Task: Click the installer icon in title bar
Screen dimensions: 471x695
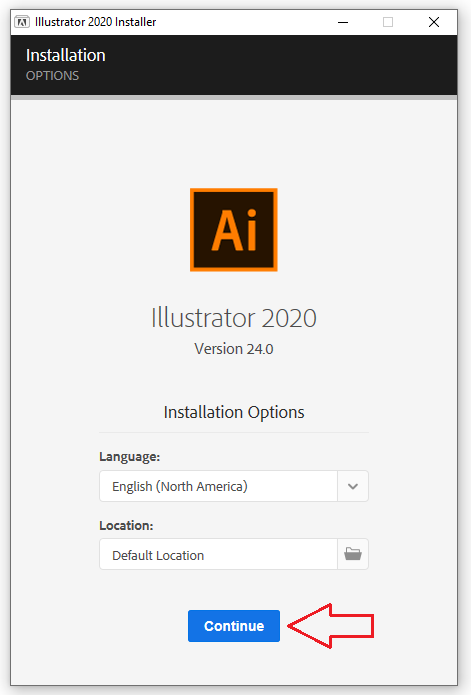Action: pos(22,22)
